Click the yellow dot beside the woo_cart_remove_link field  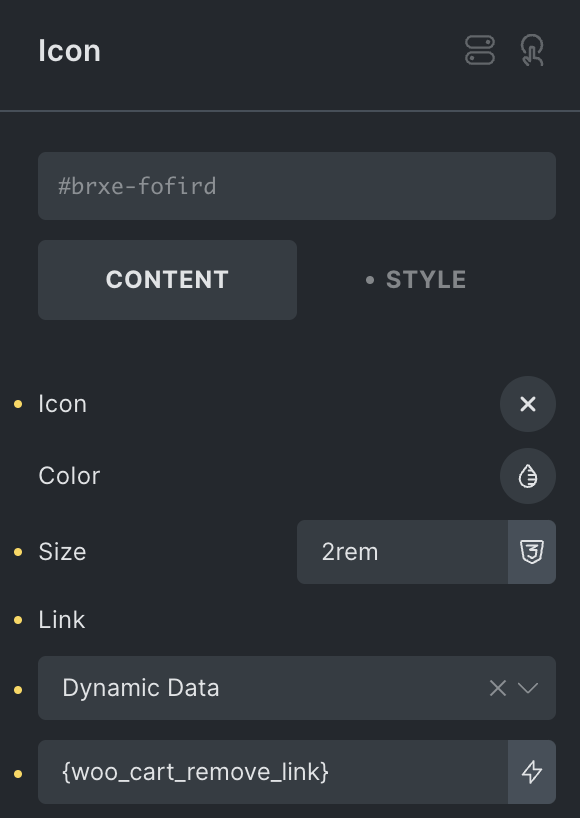[18, 774]
